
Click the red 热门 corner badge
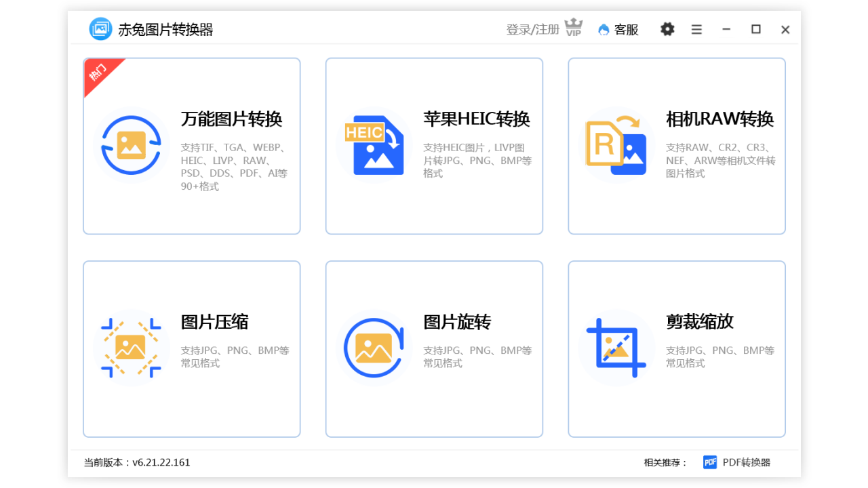click(x=98, y=71)
